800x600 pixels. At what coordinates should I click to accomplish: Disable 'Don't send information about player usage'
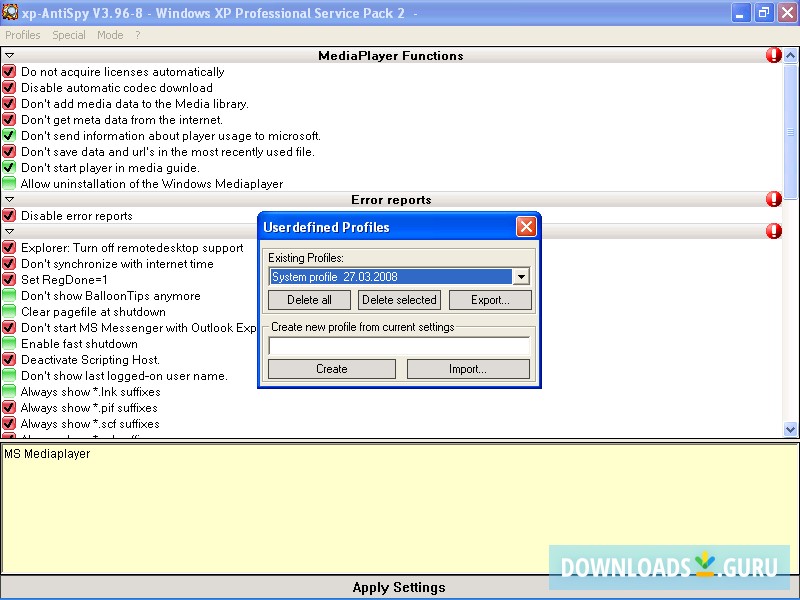pos(9,136)
